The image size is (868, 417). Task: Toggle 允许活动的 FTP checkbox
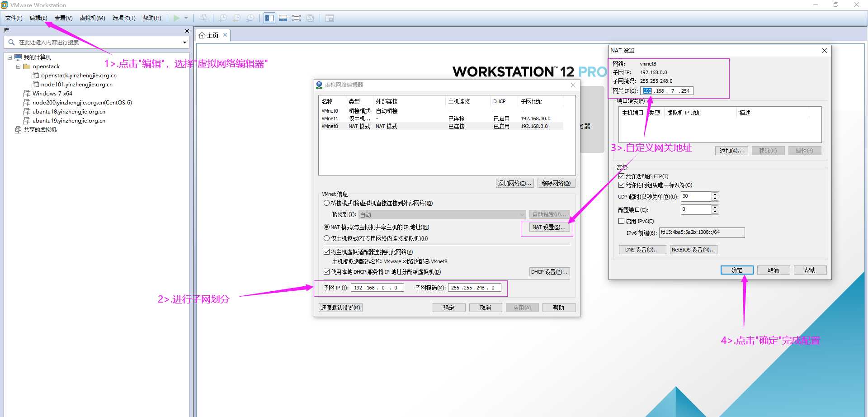pyautogui.click(x=622, y=176)
